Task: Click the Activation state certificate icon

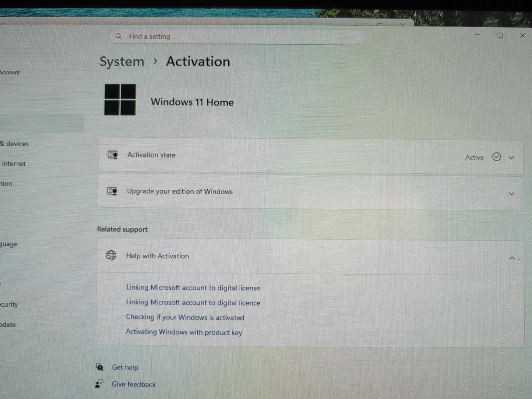Action: coord(112,155)
